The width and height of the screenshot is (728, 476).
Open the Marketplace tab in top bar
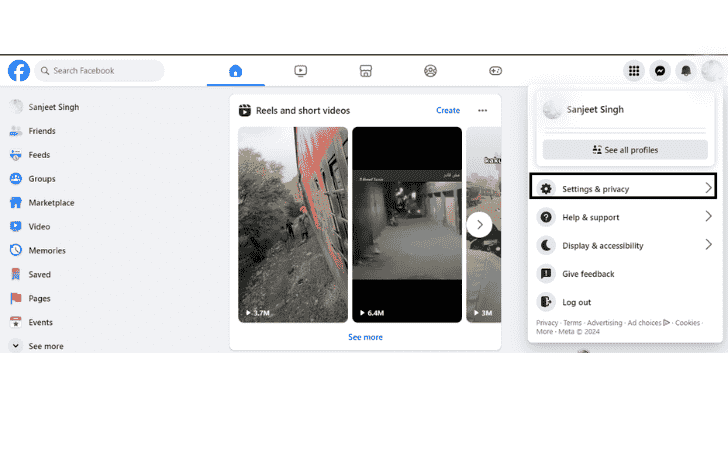tap(366, 71)
